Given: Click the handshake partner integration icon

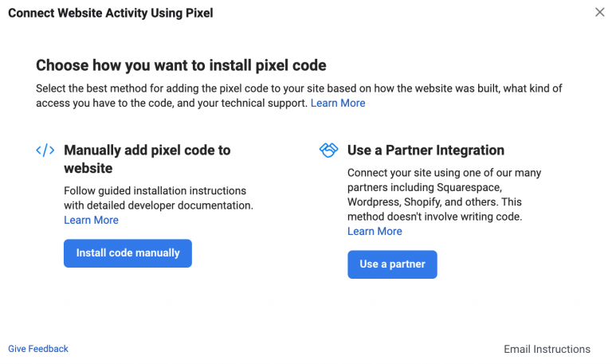Looking at the screenshot, I should [x=329, y=151].
